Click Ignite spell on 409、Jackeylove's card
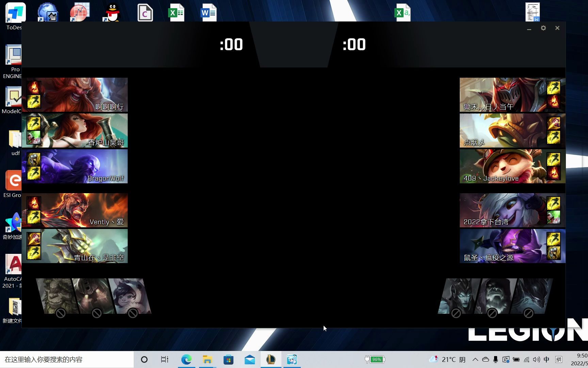588x368 pixels. coord(554,173)
